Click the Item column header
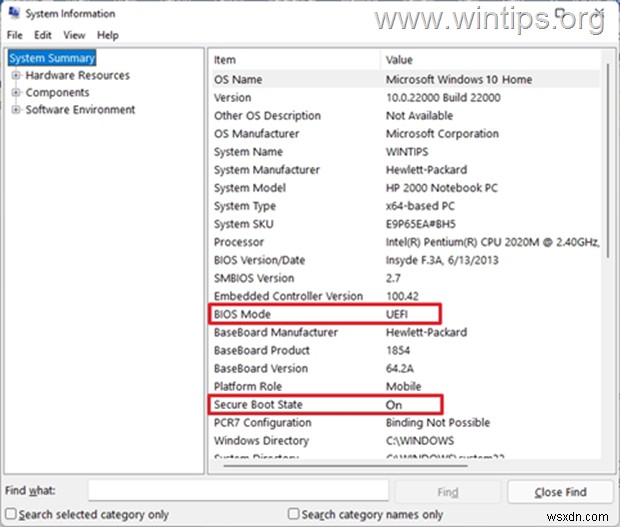620x527 pixels. 295,60
